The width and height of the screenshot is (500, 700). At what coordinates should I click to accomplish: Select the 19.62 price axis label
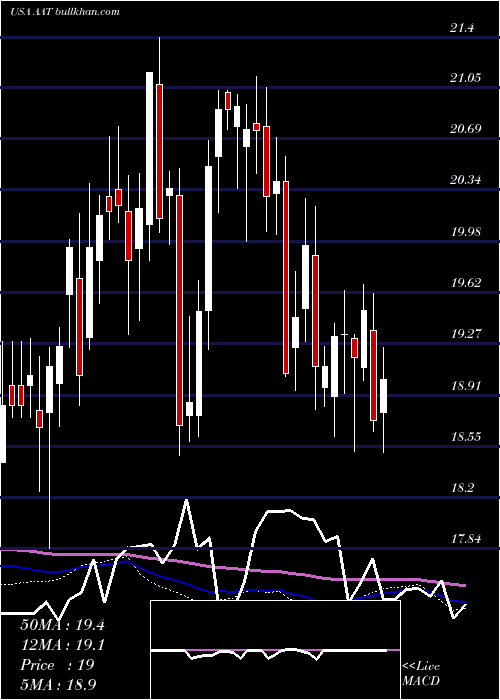[x=466, y=283]
